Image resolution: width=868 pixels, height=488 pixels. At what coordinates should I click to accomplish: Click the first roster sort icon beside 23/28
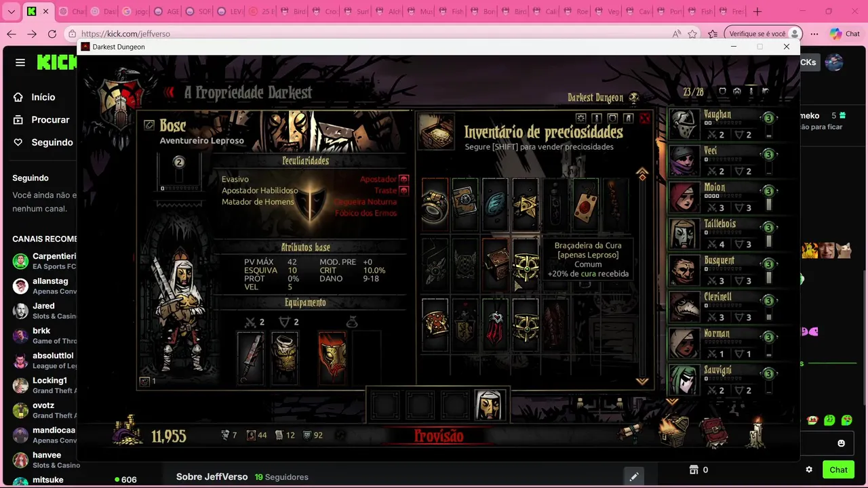[x=722, y=91]
